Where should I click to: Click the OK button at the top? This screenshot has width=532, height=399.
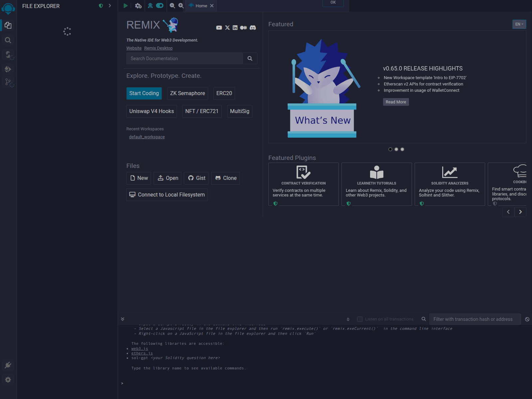(x=333, y=3)
